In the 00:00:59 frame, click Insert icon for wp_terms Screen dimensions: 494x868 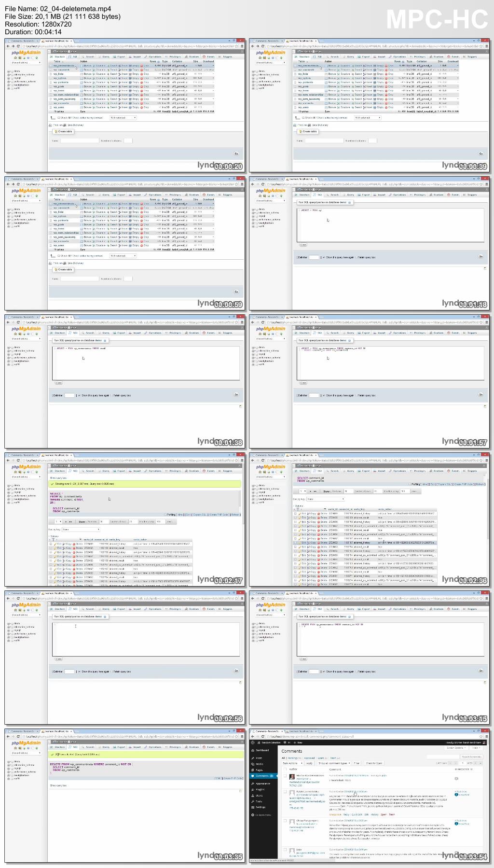pos(120,229)
